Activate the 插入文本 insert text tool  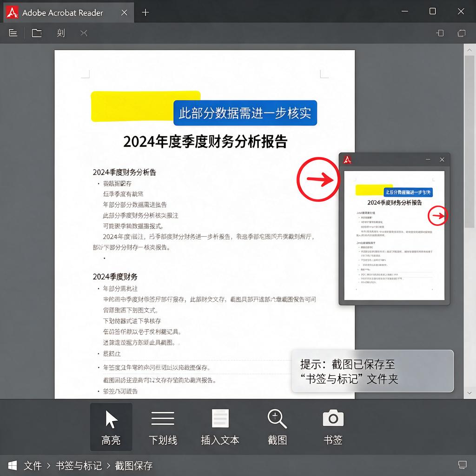pos(220,427)
